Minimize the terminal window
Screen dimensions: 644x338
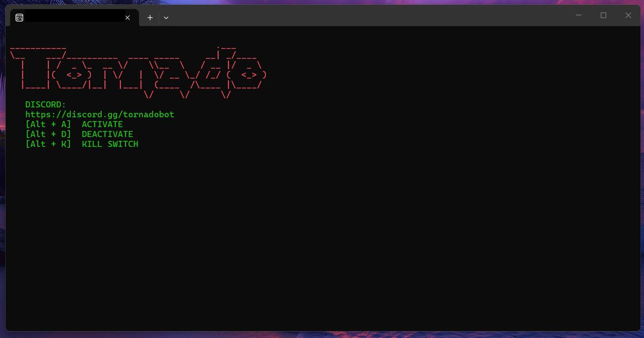tap(579, 16)
